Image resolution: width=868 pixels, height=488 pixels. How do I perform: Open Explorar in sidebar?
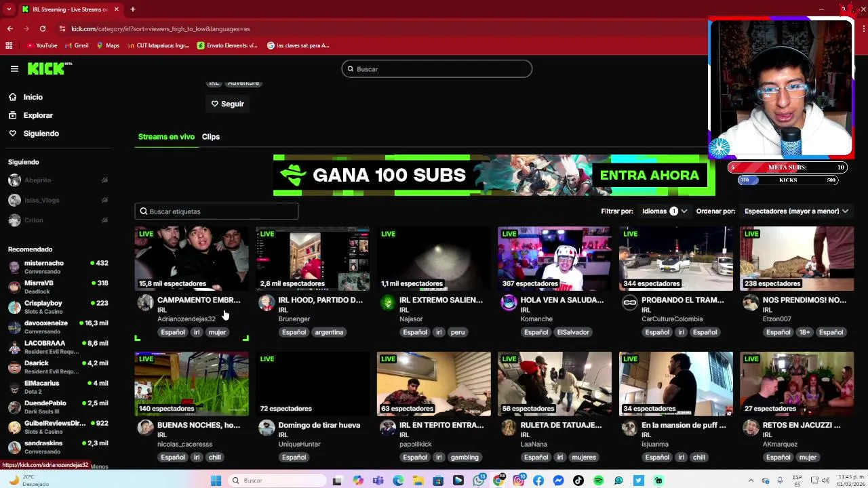[38, 115]
